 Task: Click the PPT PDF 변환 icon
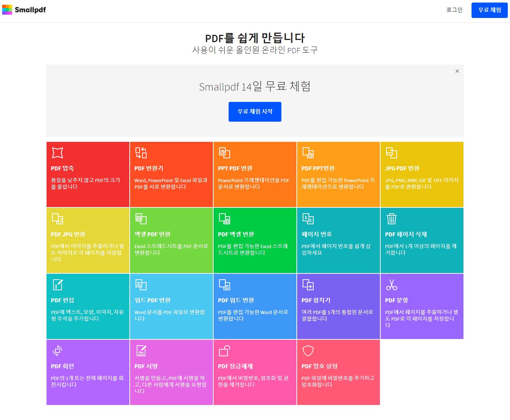pos(225,153)
